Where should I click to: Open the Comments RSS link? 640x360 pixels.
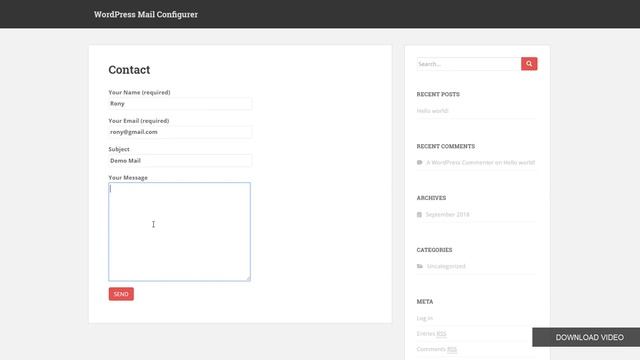pos(437,349)
